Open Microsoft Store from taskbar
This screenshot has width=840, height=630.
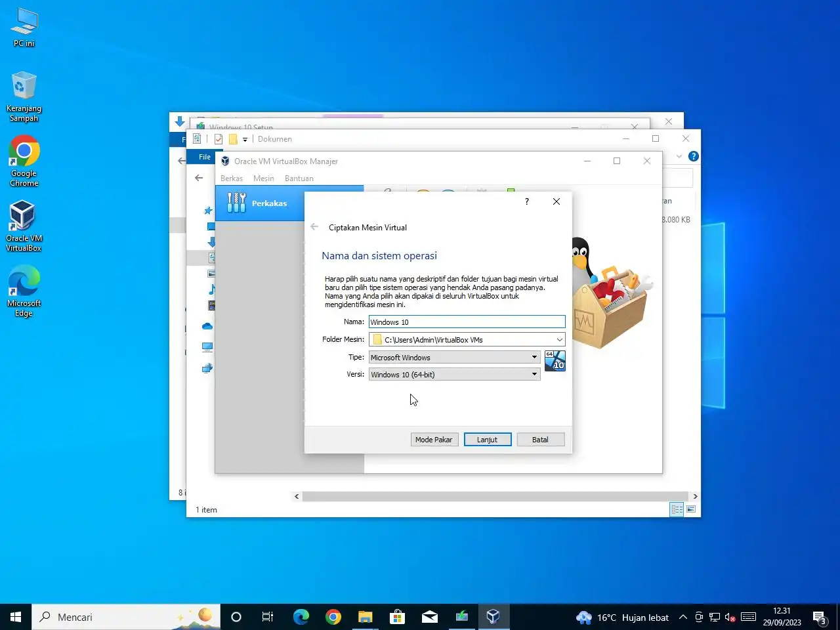[397, 617]
